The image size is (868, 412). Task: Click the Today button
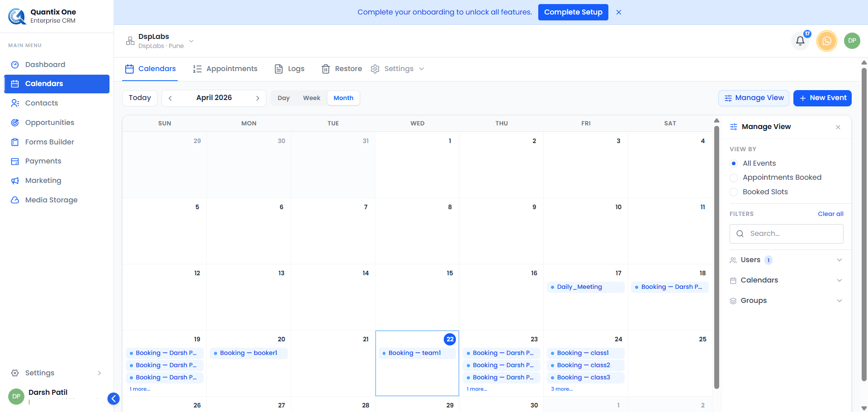(x=140, y=98)
